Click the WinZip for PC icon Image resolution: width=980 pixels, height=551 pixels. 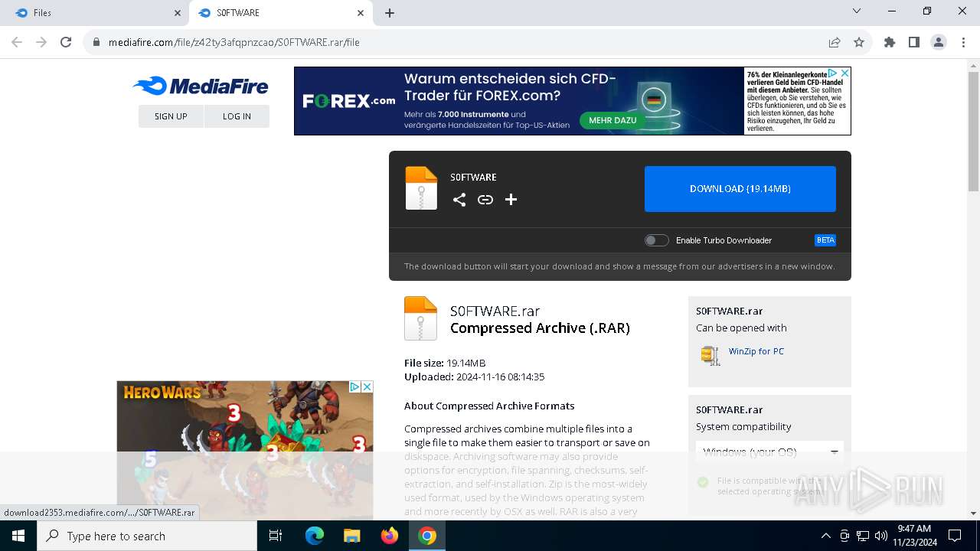tap(710, 355)
